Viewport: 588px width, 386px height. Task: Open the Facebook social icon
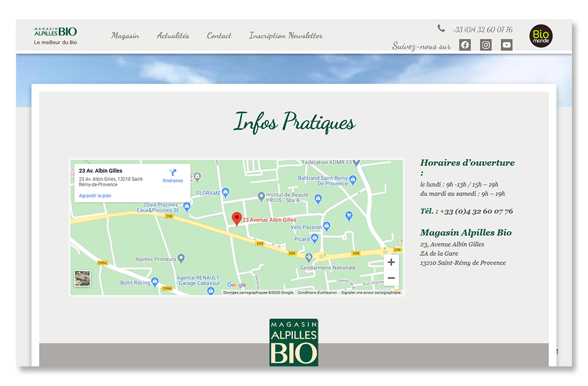[x=464, y=45]
